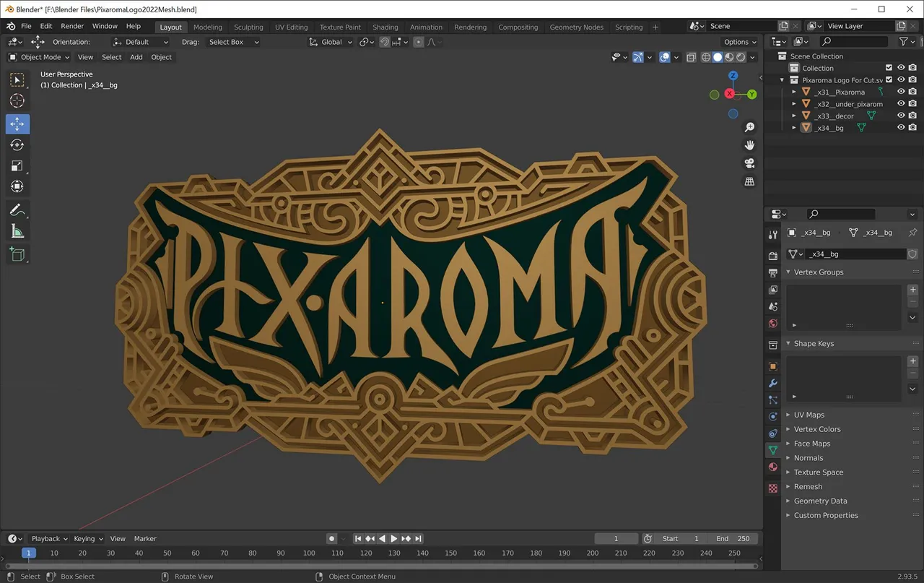924x583 pixels.
Task: Open the Modifiers properties tab (wrench)
Action: coord(773,383)
